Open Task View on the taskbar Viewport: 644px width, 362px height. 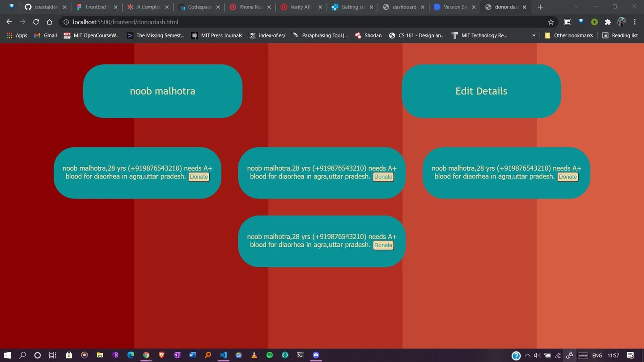click(52, 355)
